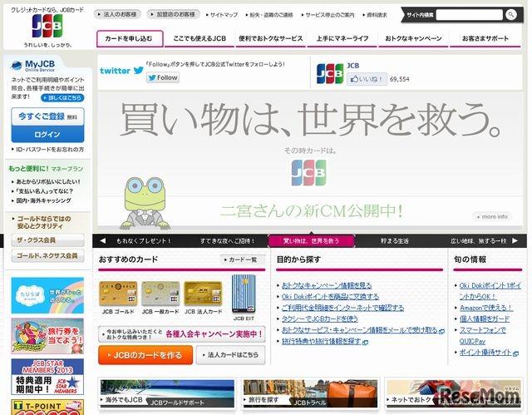
Task: Click the ザ・クラス会員 button
Action: click(x=47, y=240)
